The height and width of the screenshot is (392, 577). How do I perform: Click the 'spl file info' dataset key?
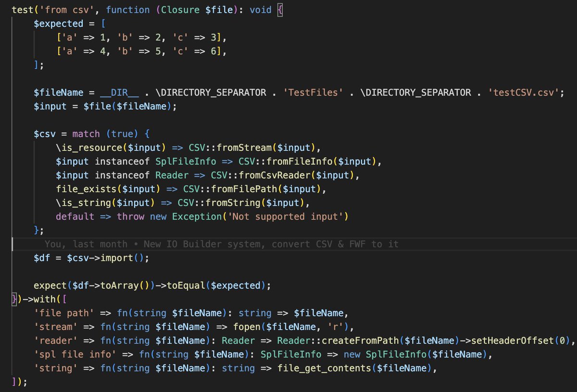(75, 355)
